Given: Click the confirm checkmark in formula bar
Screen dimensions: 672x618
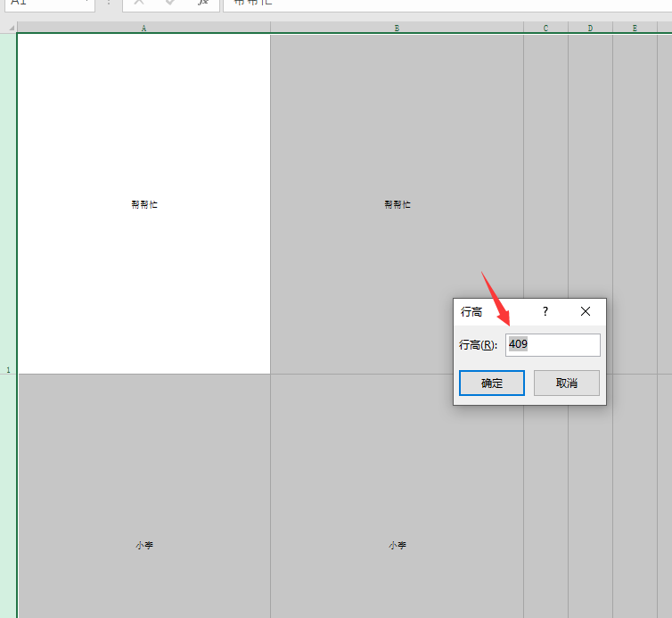Looking at the screenshot, I should (x=170, y=3).
